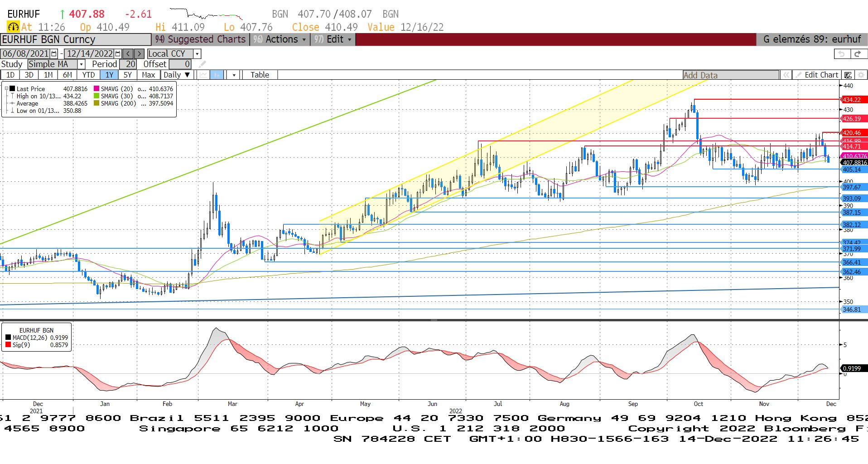Switch to the Table view tab
Viewport: 868px width, 464px height.
point(260,75)
